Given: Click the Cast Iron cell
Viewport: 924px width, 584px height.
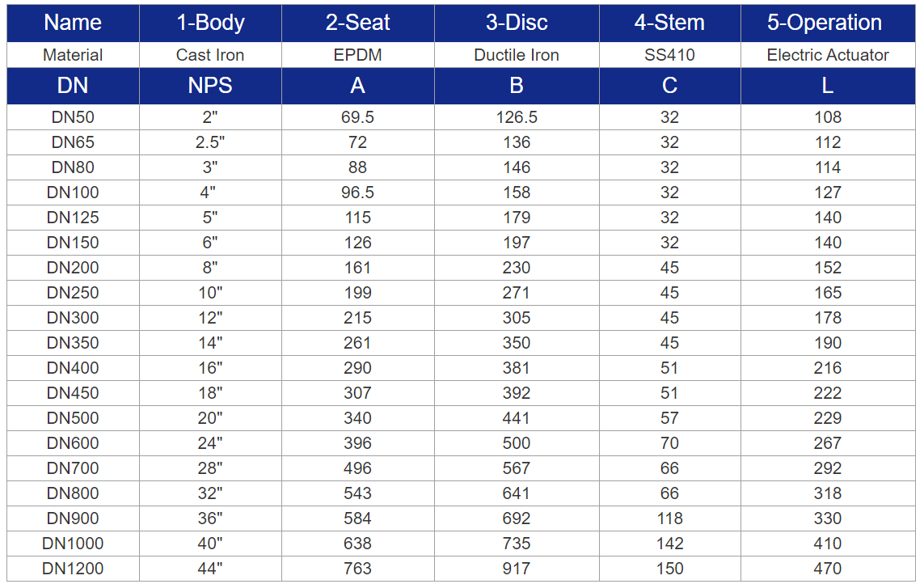Looking at the screenshot, I should point(210,55).
